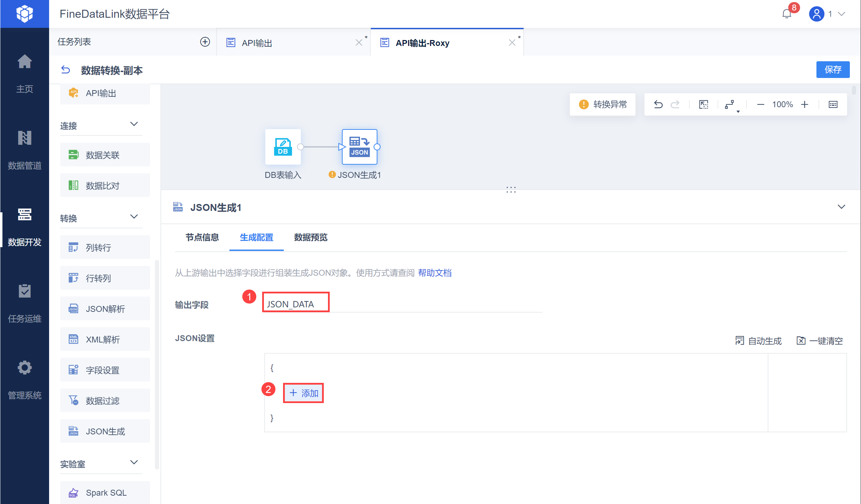Select the 数据关联 operator

click(x=105, y=155)
